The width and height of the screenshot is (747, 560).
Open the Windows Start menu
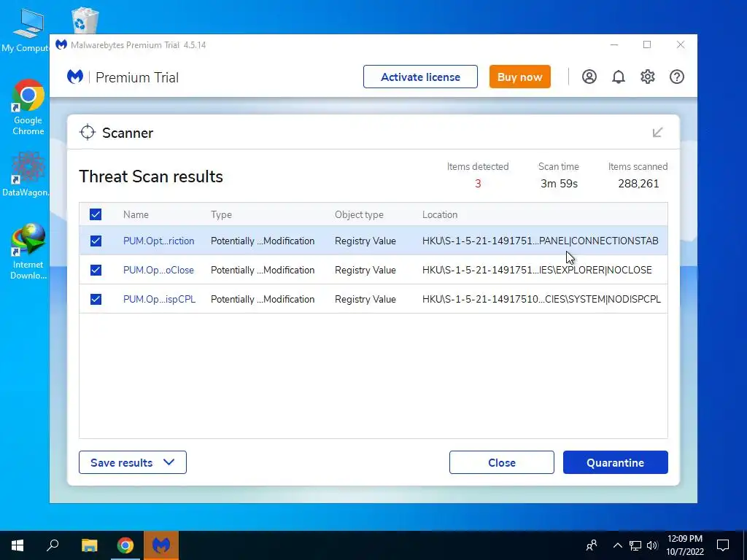[x=18, y=545]
